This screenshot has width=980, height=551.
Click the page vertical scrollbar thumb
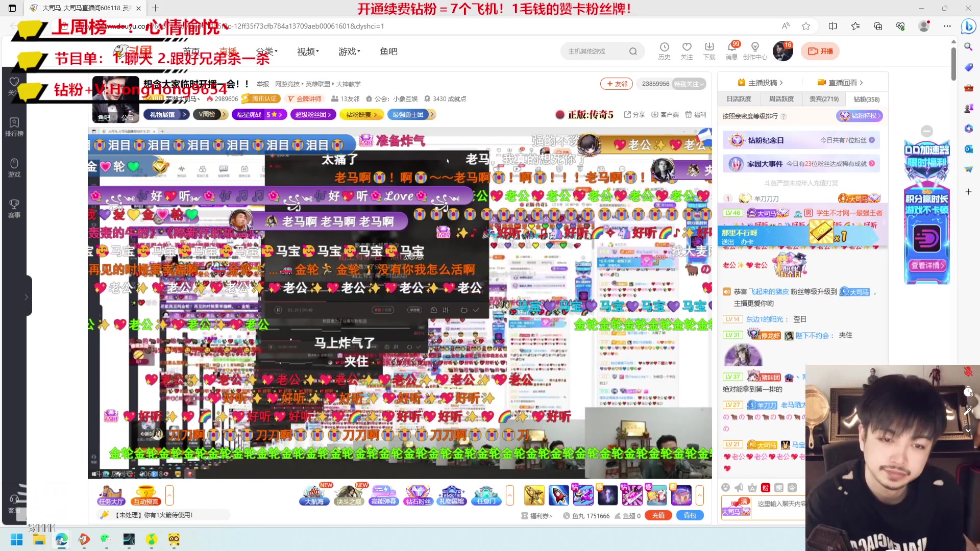pyautogui.click(x=953, y=64)
